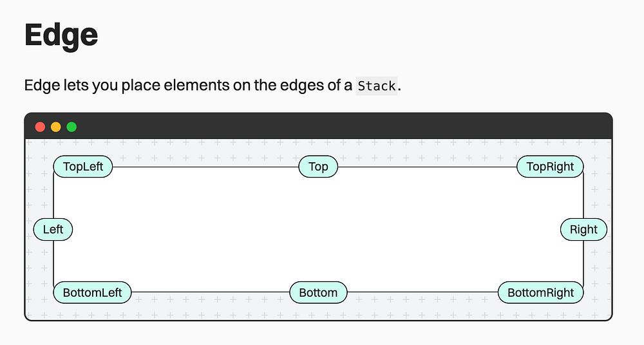The width and height of the screenshot is (644, 345).
Task: Select the BottomRight pill
Action: pos(540,292)
